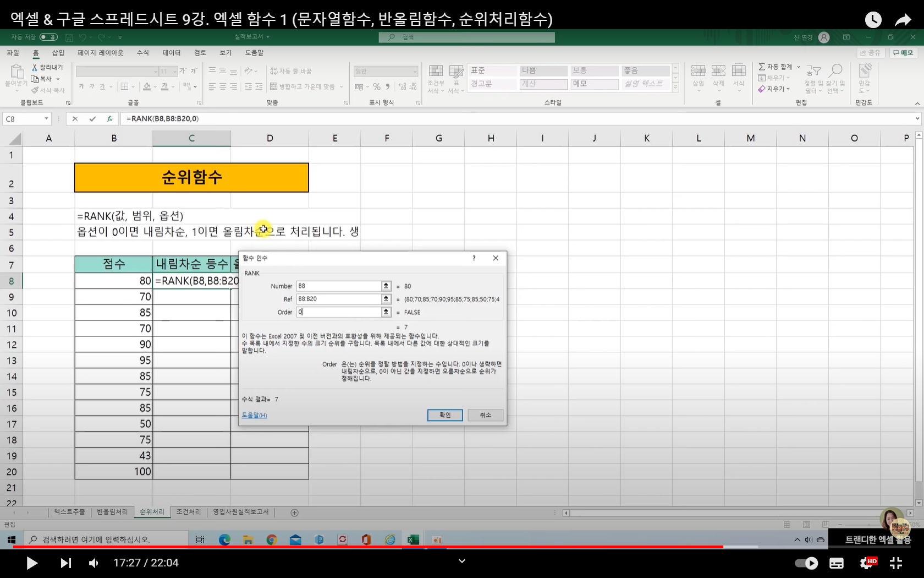The height and width of the screenshot is (578, 924).
Task: Cancel formula entry with X icon
Action: tap(75, 118)
